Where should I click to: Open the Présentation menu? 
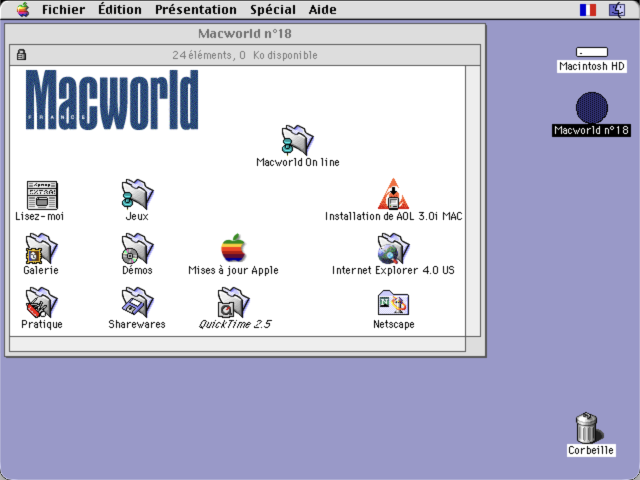click(x=196, y=9)
